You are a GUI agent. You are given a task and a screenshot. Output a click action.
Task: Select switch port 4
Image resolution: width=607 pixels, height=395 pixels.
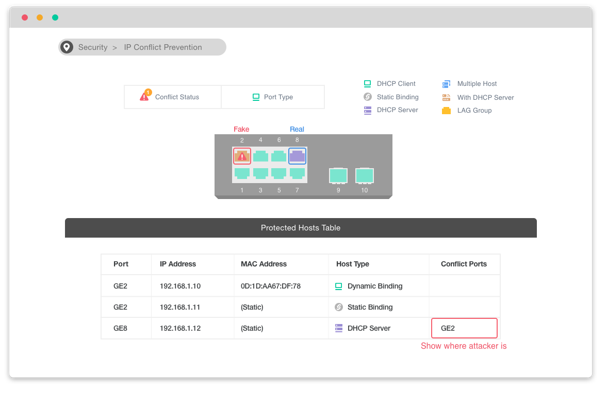(x=261, y=156)
